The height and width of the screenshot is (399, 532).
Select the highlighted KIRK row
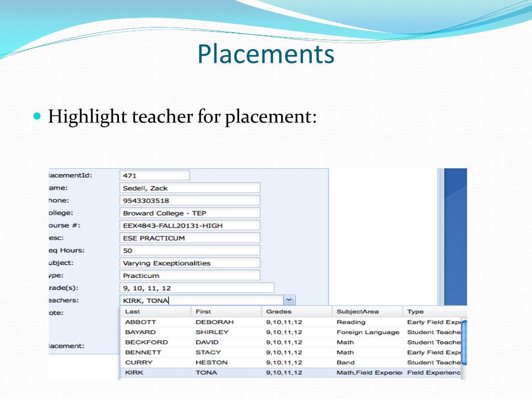pos(291,373)
